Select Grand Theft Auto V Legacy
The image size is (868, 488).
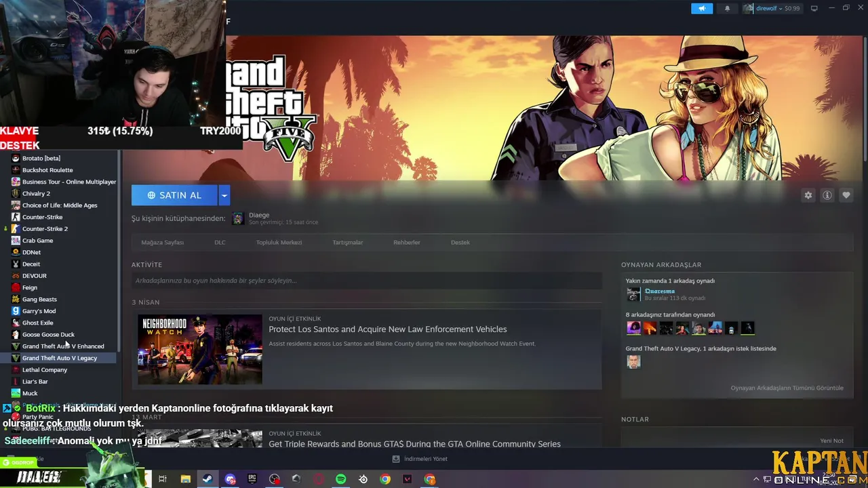[60, 358]
